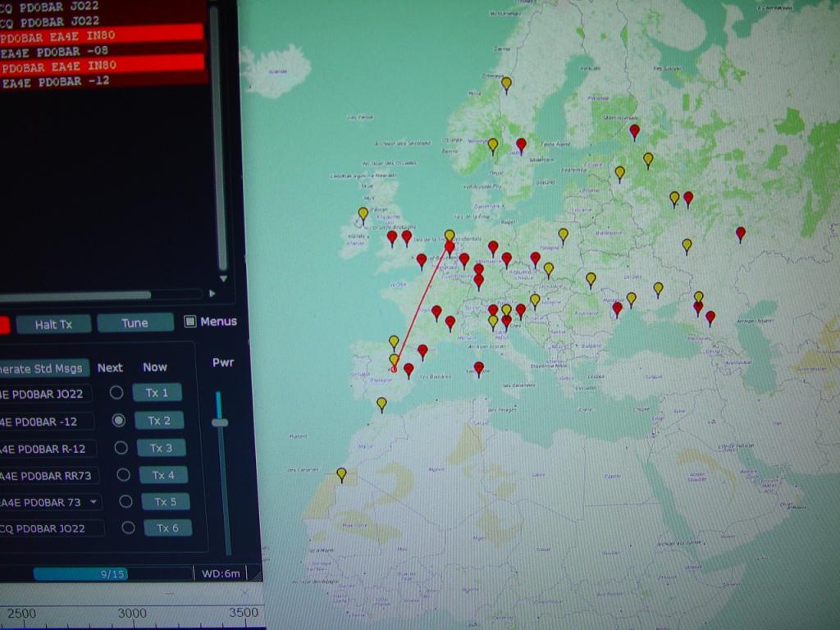Click the Tx 6 message field CQ PD0BAR JO22

pos(52,528)
